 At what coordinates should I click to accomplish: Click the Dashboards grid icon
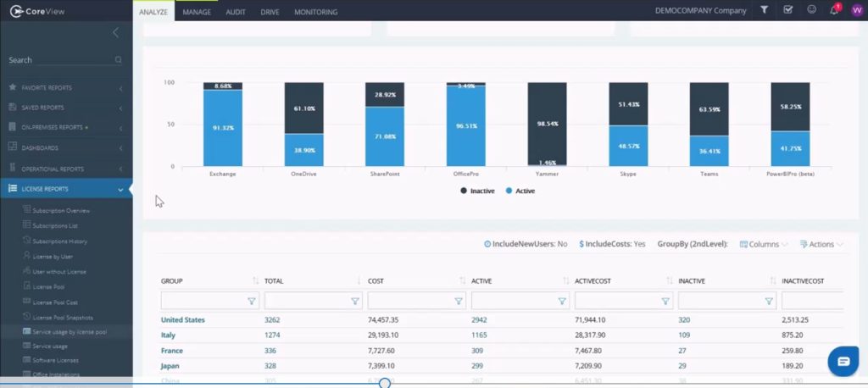13,147
